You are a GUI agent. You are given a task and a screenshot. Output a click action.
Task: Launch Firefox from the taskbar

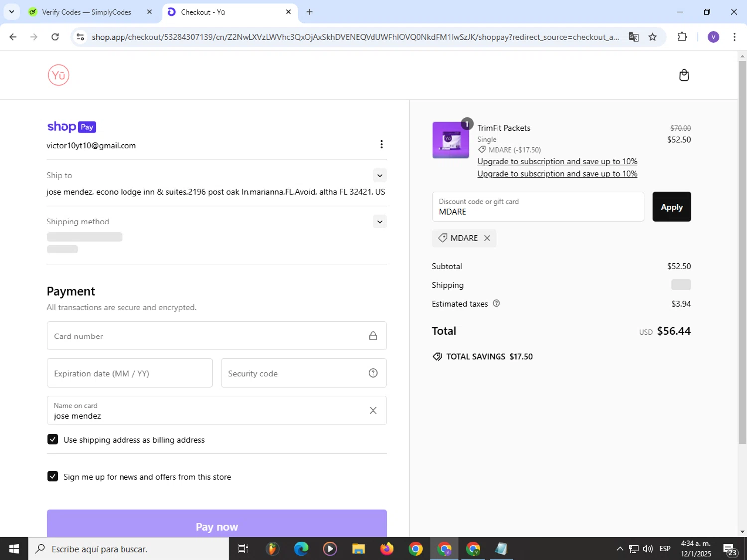[x=387, y=549]
